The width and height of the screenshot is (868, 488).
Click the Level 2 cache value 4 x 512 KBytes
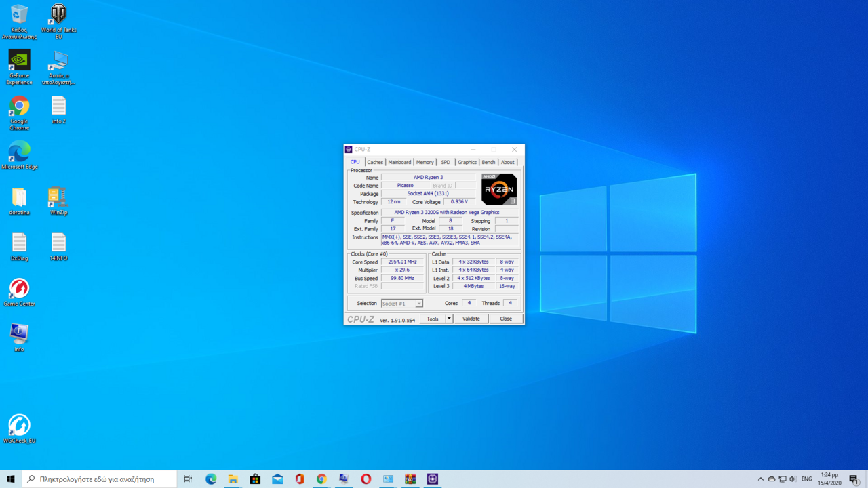coord(474,278)
